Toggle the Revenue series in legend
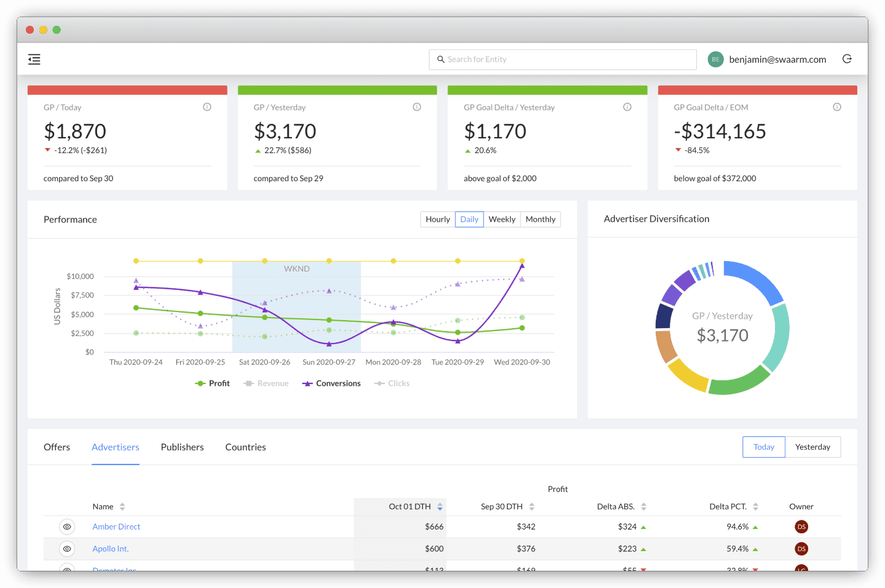 266,383
